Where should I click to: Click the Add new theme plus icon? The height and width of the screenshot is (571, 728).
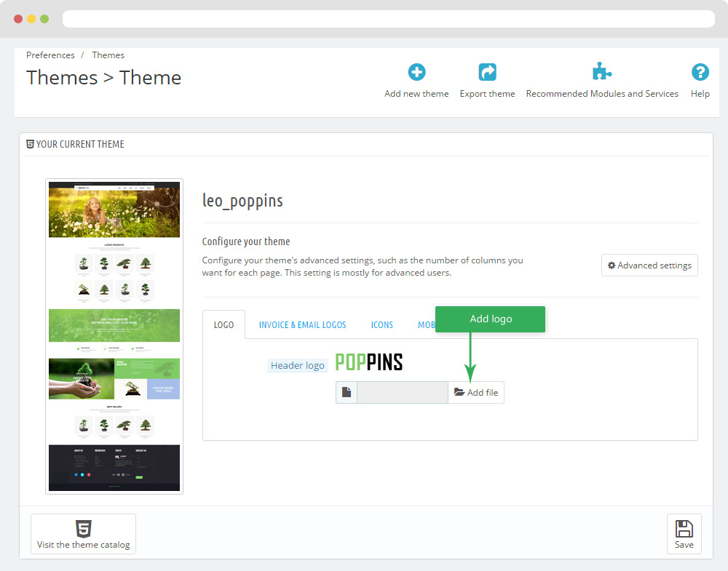click(416, 72)
